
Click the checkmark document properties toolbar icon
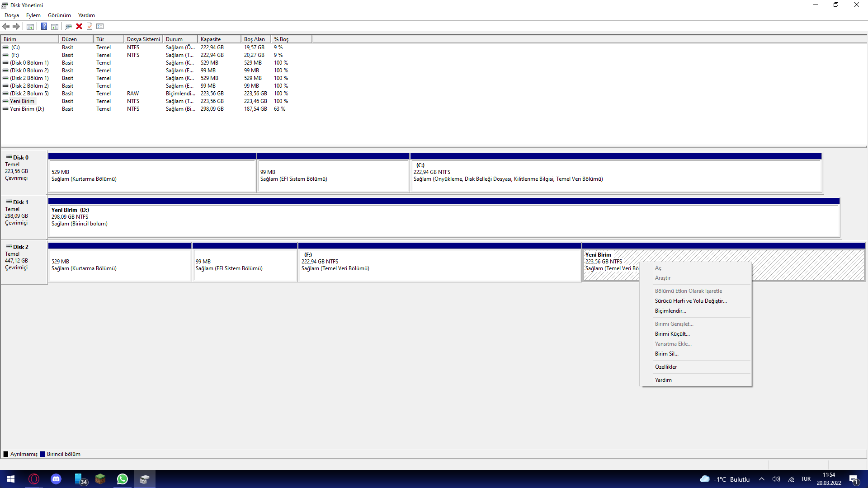click(x=90, y=26)
